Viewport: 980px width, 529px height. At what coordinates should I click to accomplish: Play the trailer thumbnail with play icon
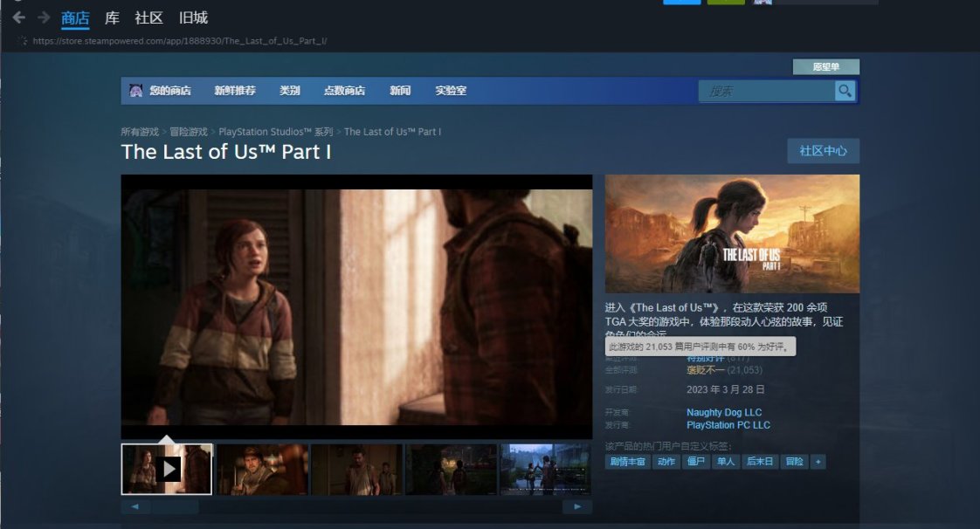pyautogui.click(x=167, y=469)
